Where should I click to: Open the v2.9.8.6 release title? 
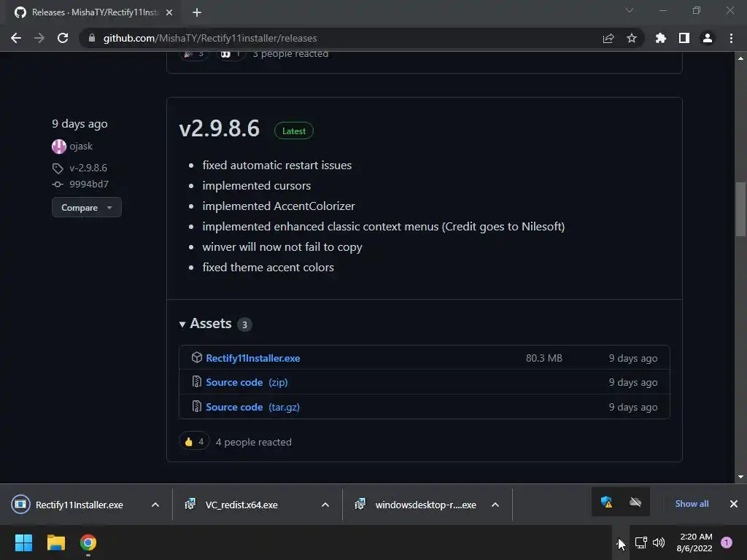[x=219, y=128]
